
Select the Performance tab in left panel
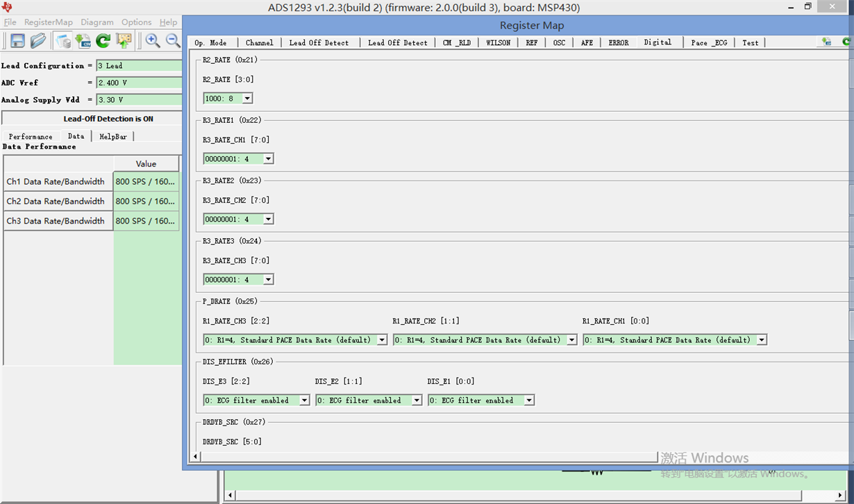[x=31, y=136]
